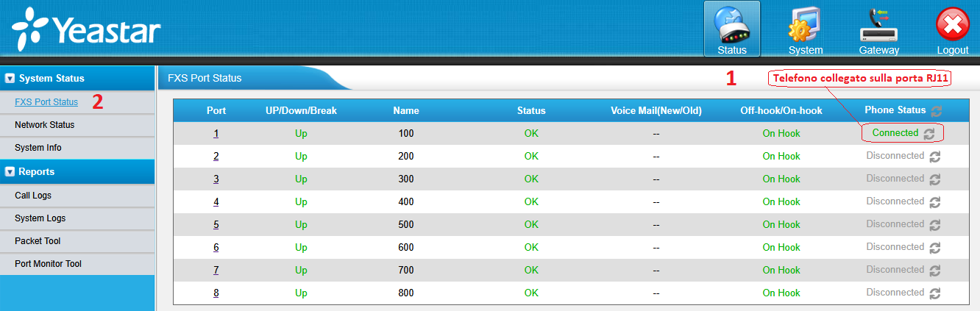Click the red Logout icon
Screen dimensions: 980x311
tap(952, 29)
